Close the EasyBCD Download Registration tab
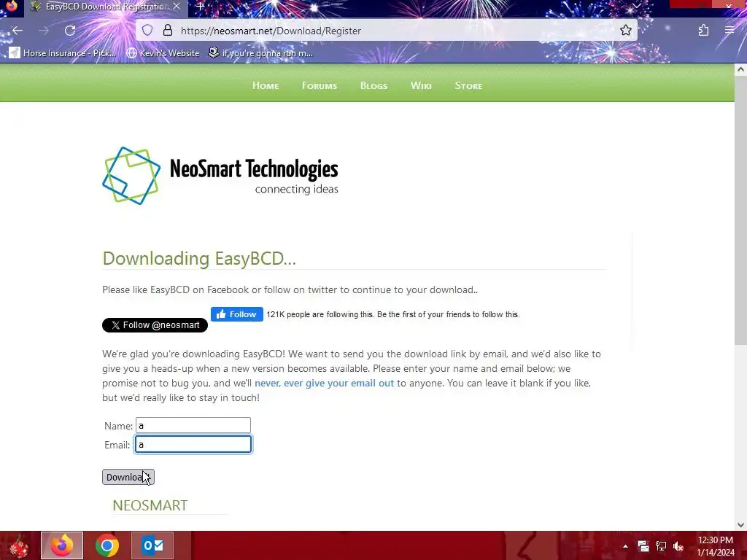This screenshot has height=560, width=747. 177,7
